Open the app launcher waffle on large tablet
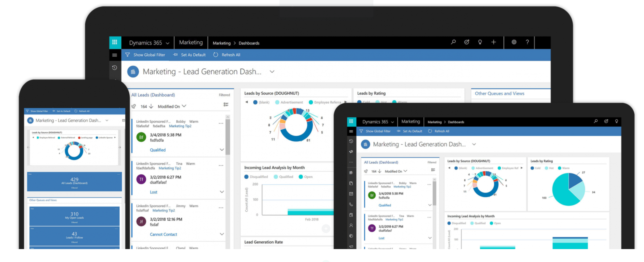This screenshot has height=262, width=644. 115,42
